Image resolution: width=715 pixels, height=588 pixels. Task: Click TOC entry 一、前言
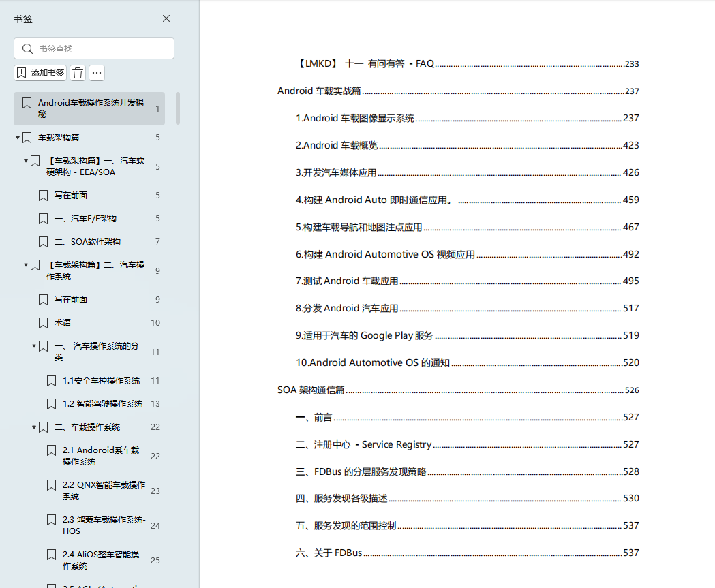(468, 418)
